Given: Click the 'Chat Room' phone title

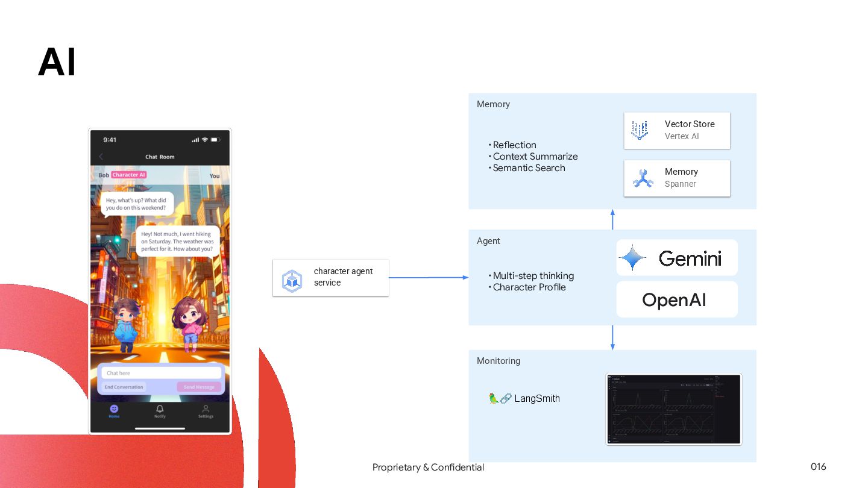Looking at the screenshot, I should click(160, 157).
